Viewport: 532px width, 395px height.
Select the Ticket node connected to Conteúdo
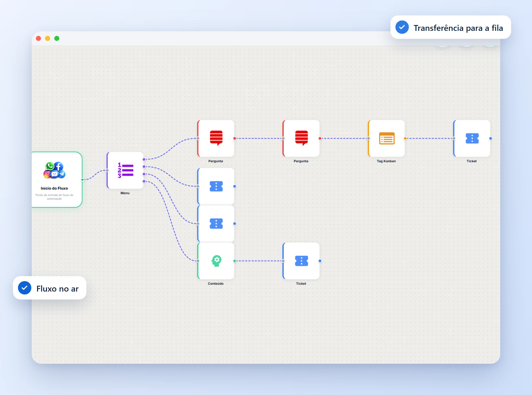301,261
